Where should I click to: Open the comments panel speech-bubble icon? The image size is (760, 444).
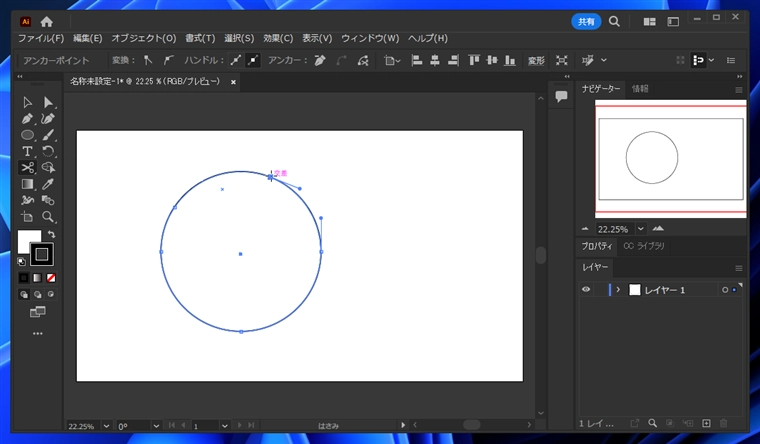(561, 96)
